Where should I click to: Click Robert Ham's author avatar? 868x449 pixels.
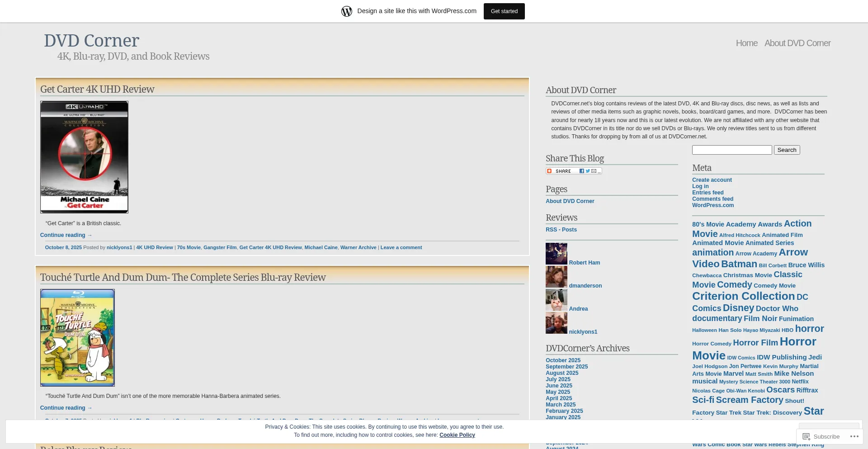[556, 254]
